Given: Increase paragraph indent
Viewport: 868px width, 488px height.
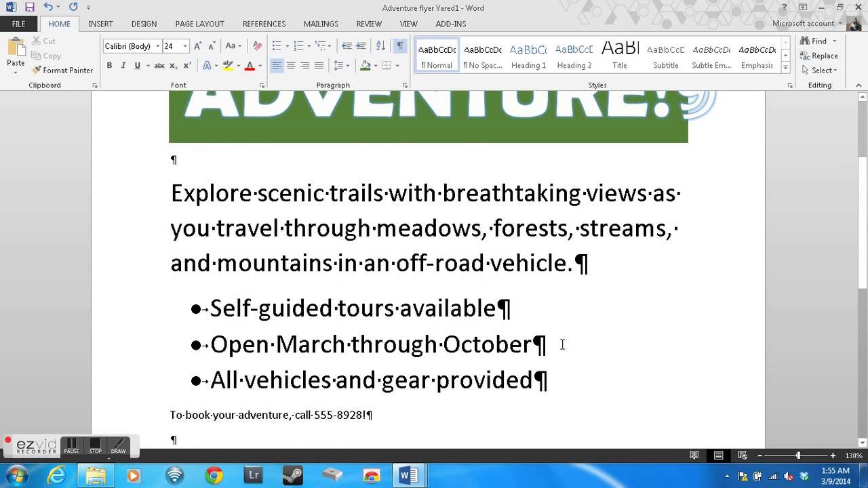Looking at the screenshot, I should pyautogui.click(x=361, y=46).
